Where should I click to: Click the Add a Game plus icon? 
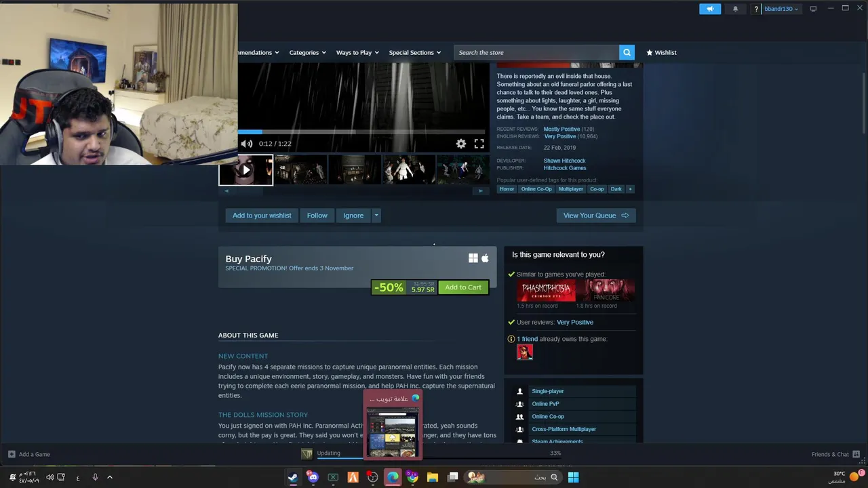12,454
